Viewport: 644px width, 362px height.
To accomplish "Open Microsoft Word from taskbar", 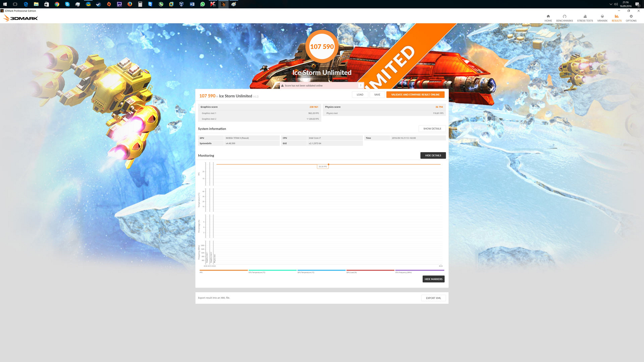I will tap(192, 4).
